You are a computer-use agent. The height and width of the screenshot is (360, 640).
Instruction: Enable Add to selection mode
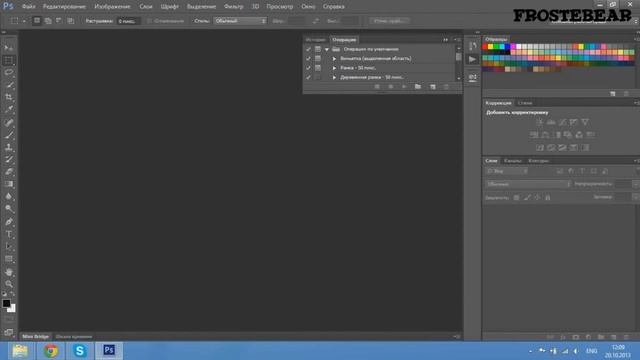tap(48, 20)
